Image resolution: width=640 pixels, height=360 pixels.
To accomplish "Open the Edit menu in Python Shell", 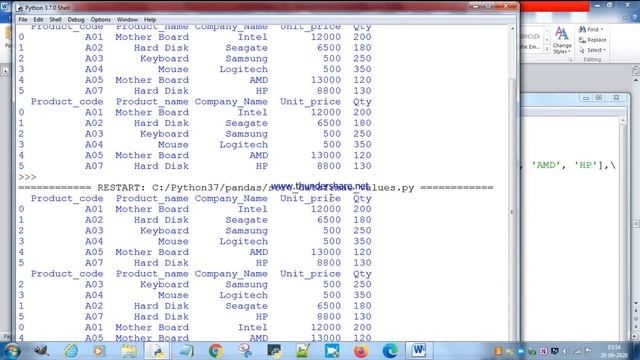I will (38, 20).
